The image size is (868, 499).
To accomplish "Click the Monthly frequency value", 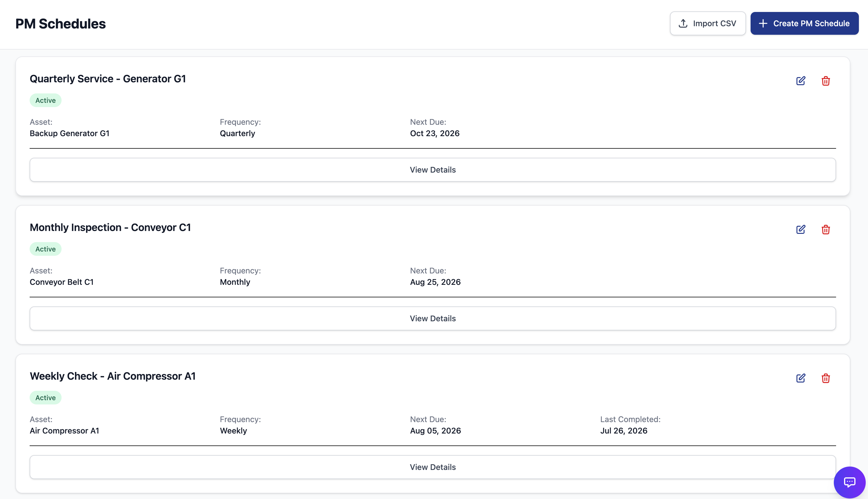I will coord(235,282).
